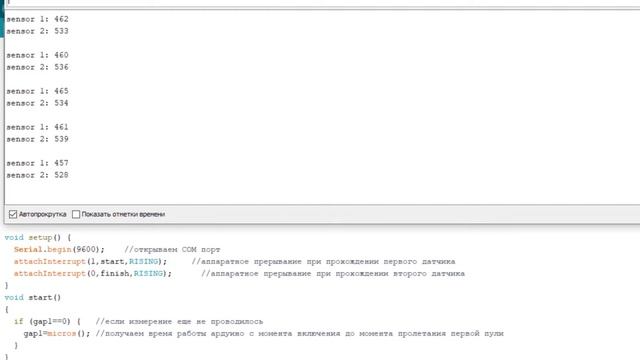Click the comment about первого датчика
Screen dimensions: 640x360
[x=323, y=261]
